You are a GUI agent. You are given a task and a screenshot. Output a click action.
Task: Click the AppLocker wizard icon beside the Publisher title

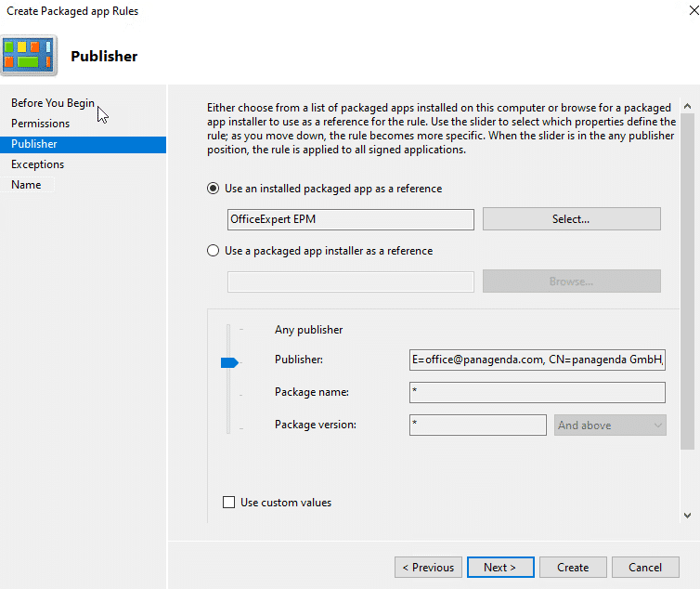(x=29, y=56)
